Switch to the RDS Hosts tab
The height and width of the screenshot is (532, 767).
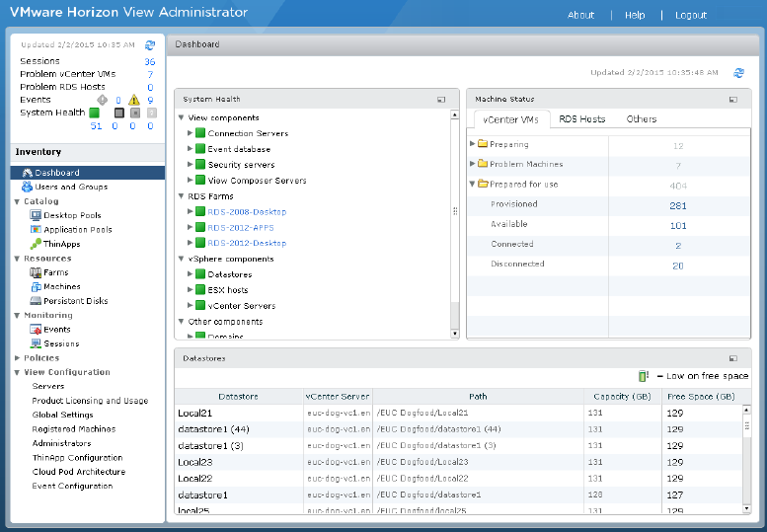pyautogui.click(x=581, y=119)
